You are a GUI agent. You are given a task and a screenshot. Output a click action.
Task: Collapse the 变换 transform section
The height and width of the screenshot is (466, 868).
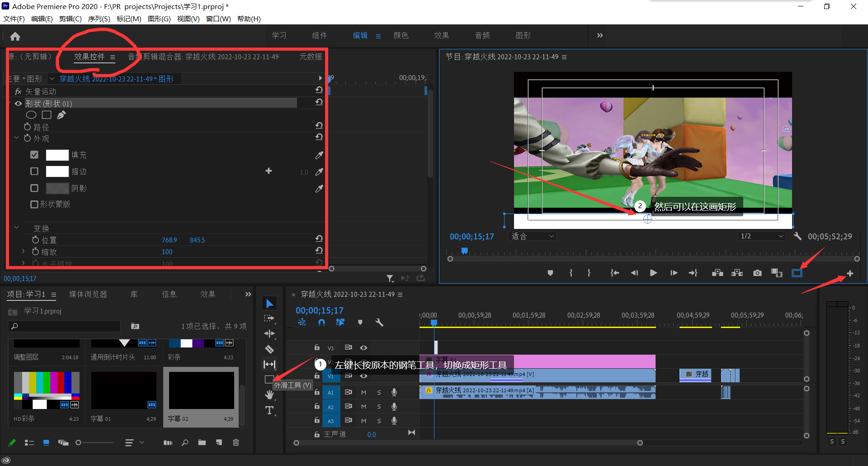(17, 228)
